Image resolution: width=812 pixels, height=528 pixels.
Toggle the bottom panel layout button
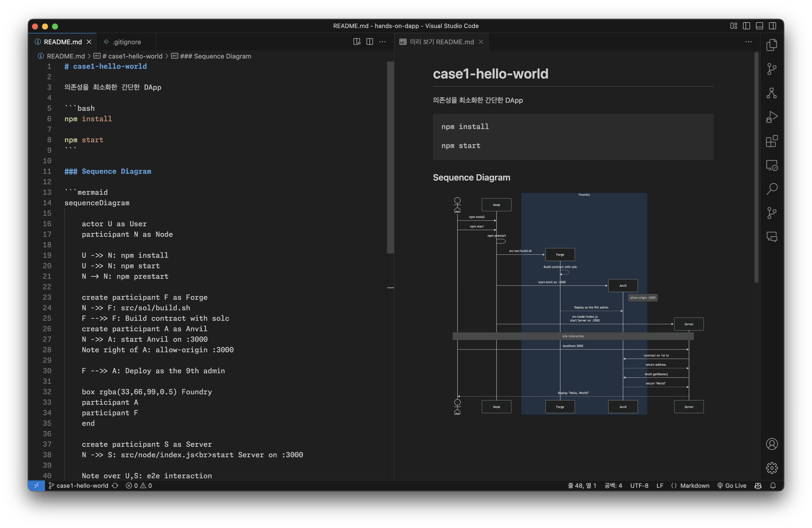pos(759,26)
